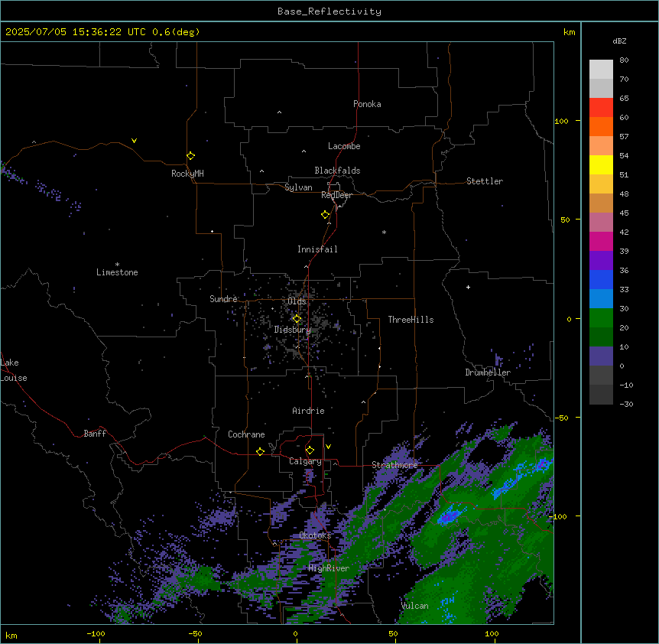Select the RedDeer label
This screenshot has height=644, width=659.
tap(336, 195)
